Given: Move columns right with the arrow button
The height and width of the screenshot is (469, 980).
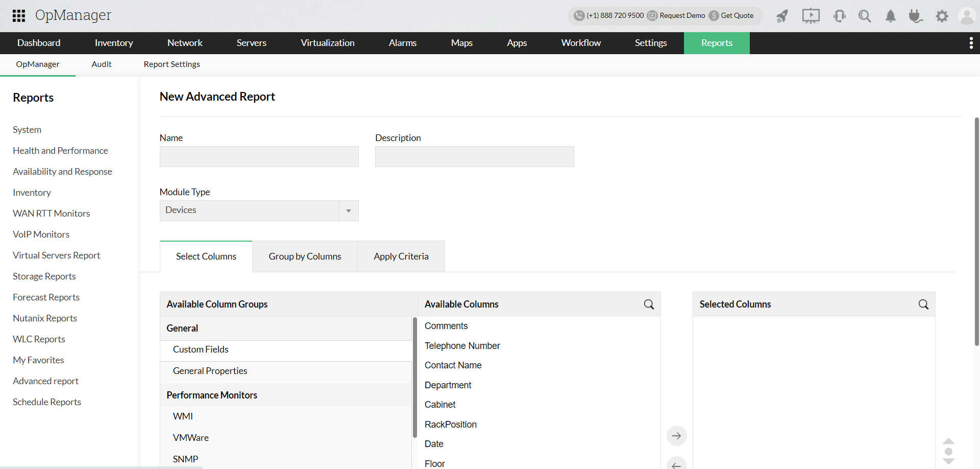Looking at the screenshot, I should (x=677, y=436).
